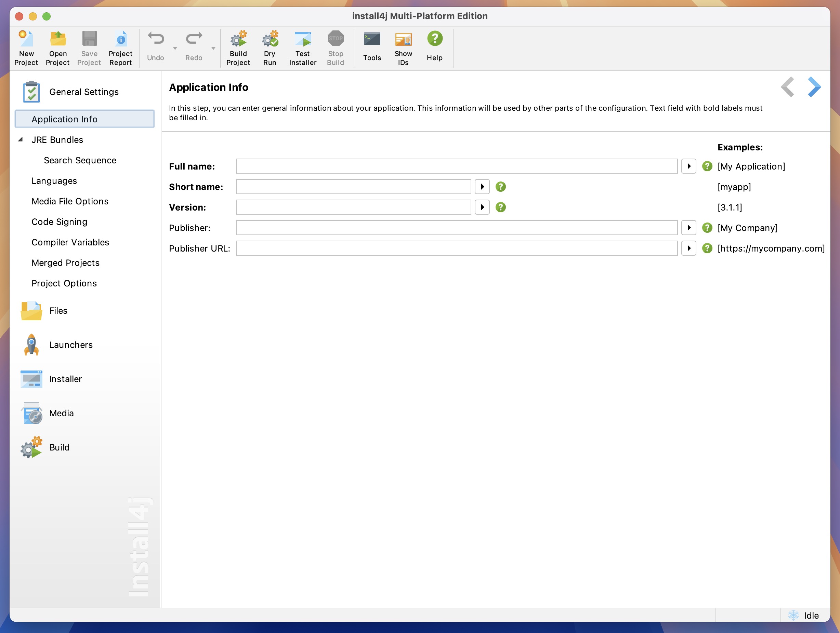The image size is (840, 633).
Task: Show help for Full name field
Action: 707,166
